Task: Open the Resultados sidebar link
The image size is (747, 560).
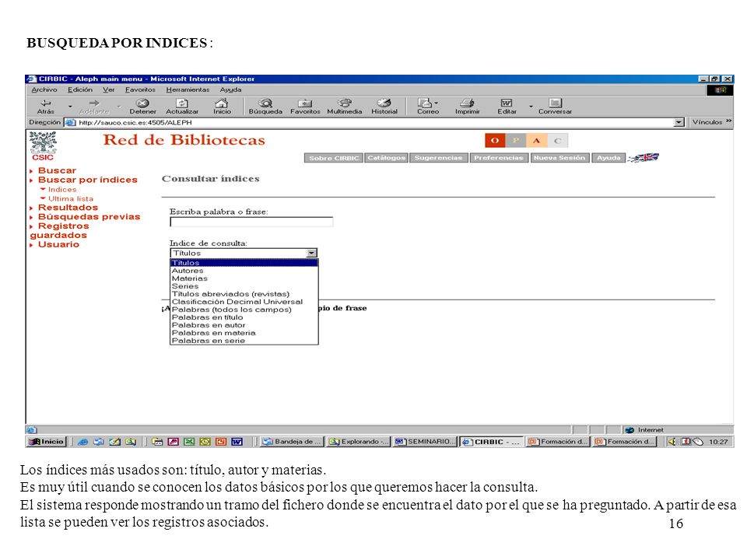Action: click(68, 207)
